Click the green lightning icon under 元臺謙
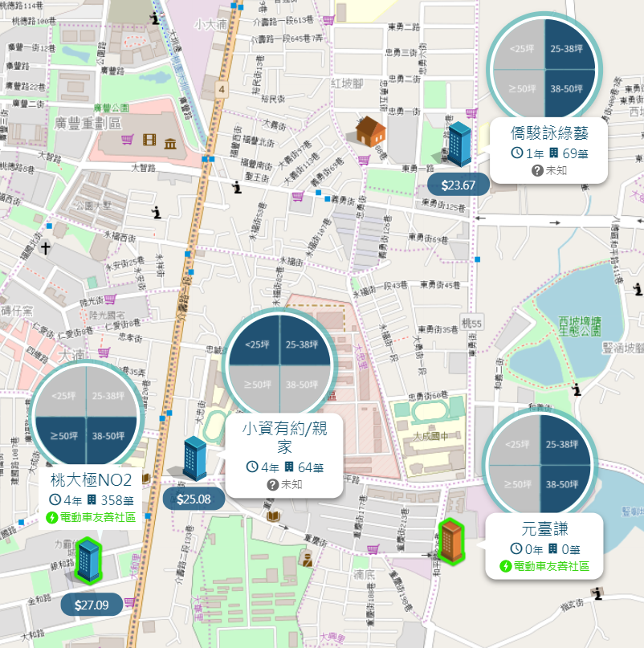644x648 pixels. pyautogui.click(x=506, y=566)
